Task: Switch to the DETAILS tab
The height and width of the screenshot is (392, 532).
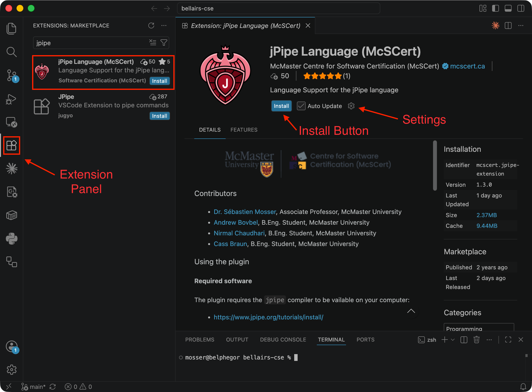Action: click(210, 130)
